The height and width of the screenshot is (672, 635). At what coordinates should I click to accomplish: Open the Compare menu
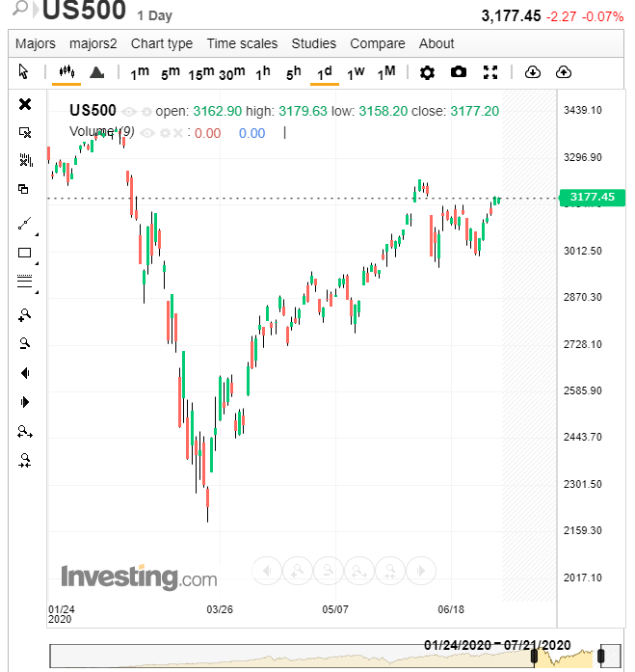[x=377, y=43]
